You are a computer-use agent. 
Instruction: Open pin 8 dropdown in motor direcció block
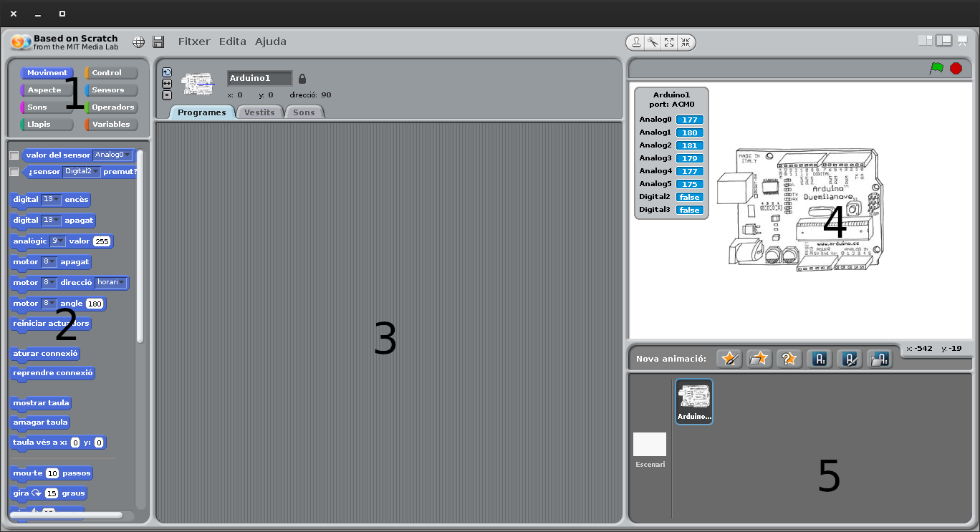pyautogui.click(x=49, y=282)
